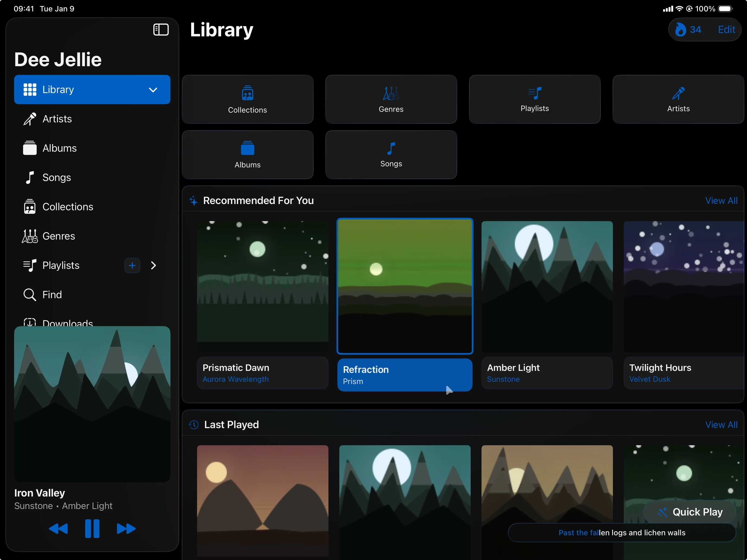Open the Collections tile in the library grid
Screen dimensions: 747x560
247,100
